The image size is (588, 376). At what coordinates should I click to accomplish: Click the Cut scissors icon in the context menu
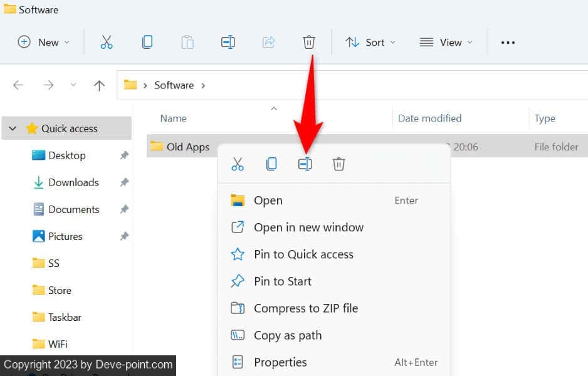click(x=238, y=164)
